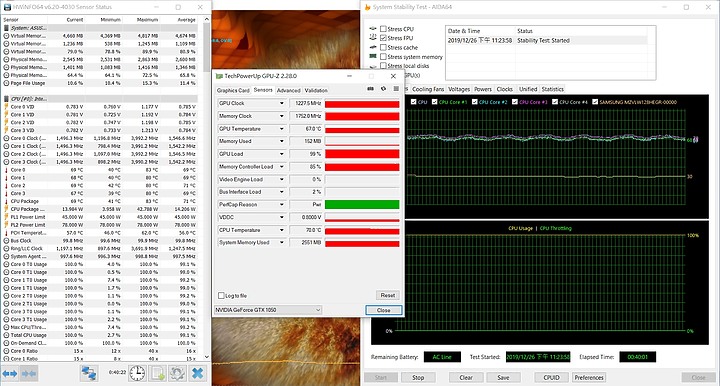Uncheck Stress FPU checkbox
This screenshot has width=720, height=386.
[383, 38]
